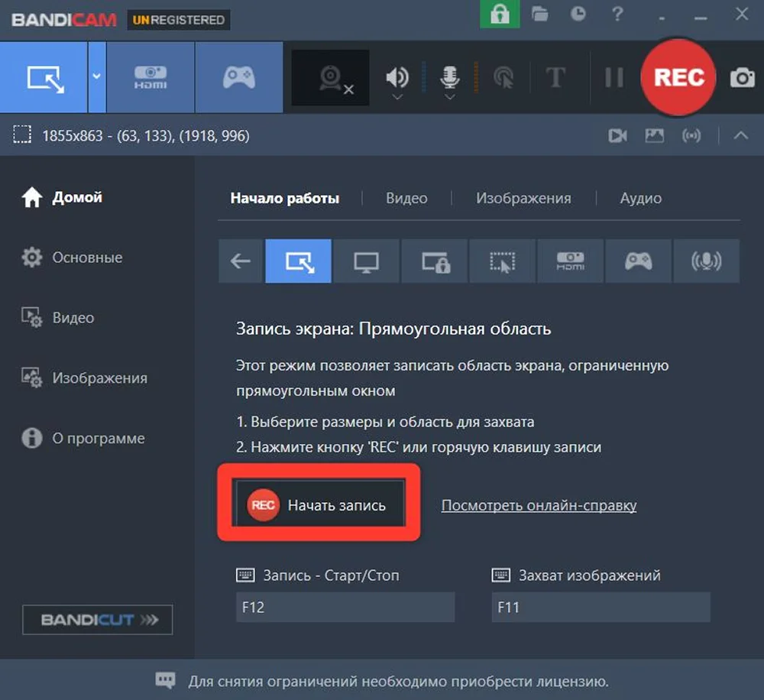Click the 'Начать запись' button
The height and width of the screenshot is (700, 764).
coord(321,504)
